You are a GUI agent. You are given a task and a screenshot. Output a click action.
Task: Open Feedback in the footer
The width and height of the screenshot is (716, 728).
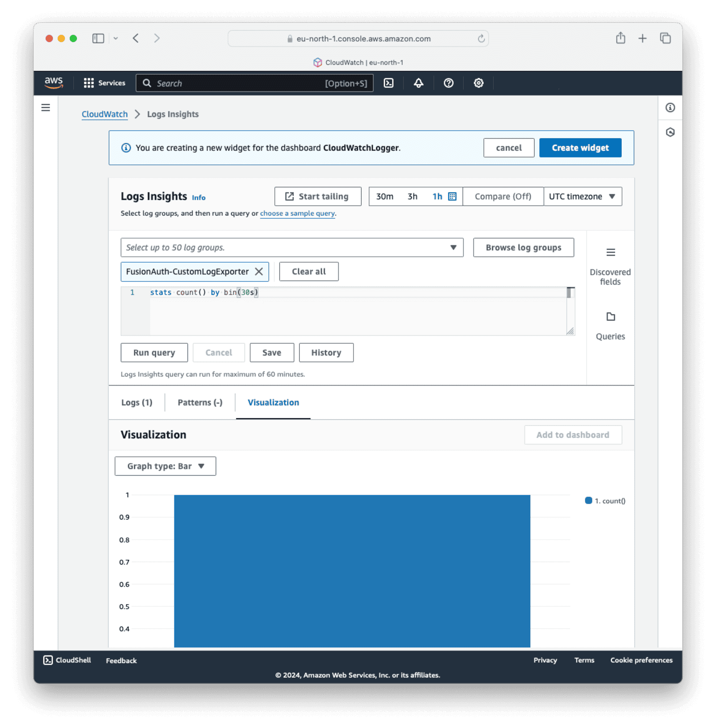point(121,660)
